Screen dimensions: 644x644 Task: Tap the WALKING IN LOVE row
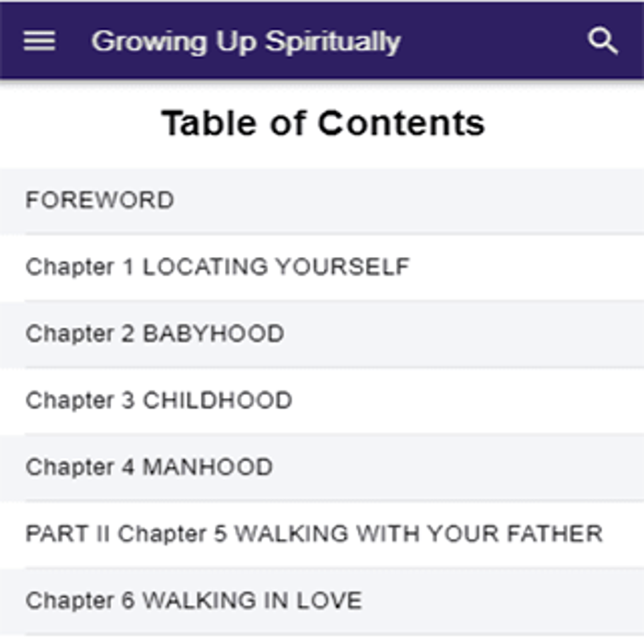(322, 601)
